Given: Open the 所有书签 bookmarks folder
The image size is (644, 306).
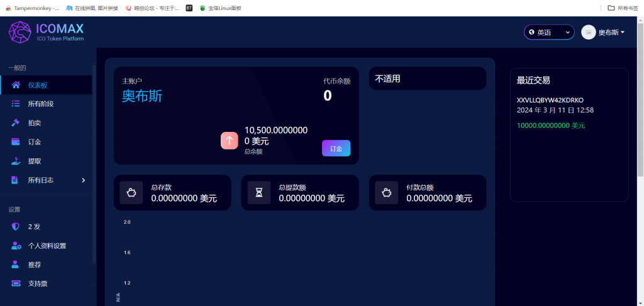Looking at the screenshot, I should click(623, 8).
